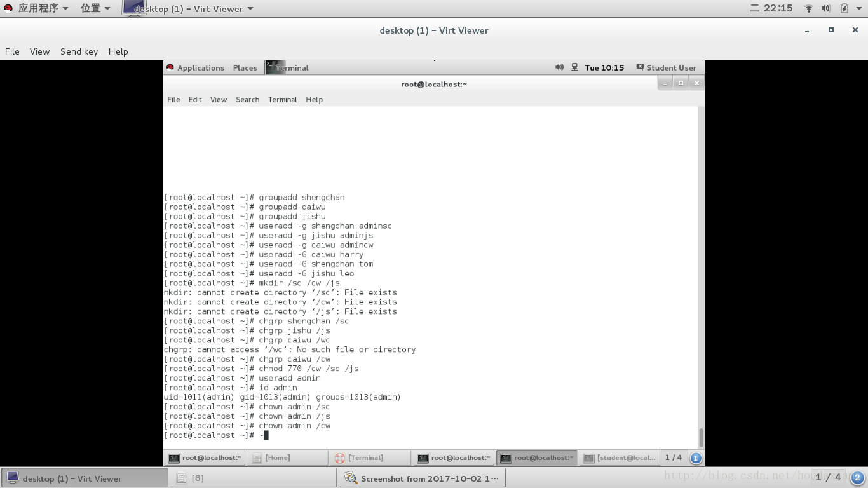The image size is (868, 488).
Task: Click the terminal title root@localhost:~
Action: [434, 84]
